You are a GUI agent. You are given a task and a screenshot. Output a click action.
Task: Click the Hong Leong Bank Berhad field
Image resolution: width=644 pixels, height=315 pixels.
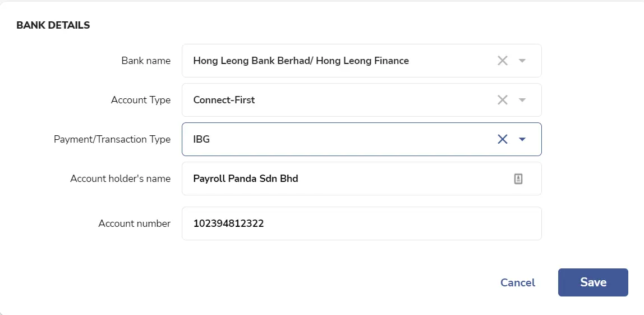coord(361,61)
